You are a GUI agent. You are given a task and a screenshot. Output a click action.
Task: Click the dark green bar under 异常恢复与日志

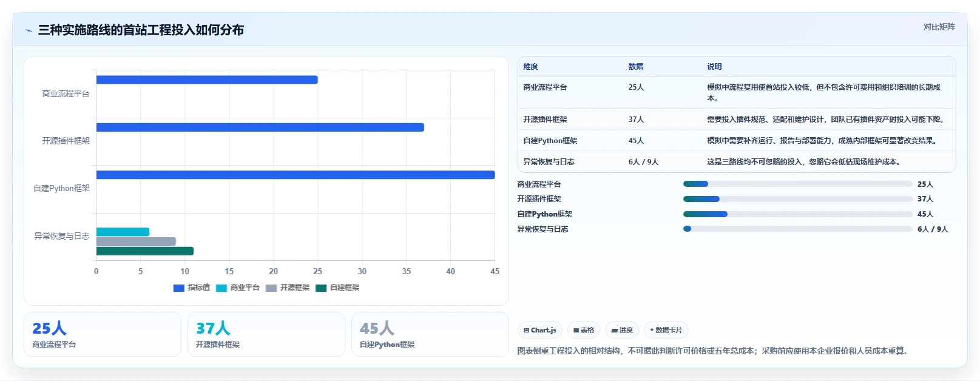click(145, 251)
